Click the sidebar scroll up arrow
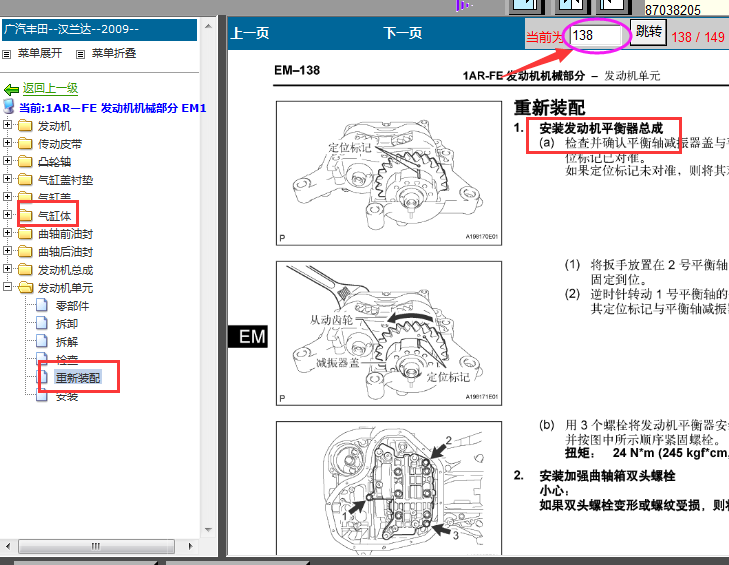Viewport: 729px width, 565px height. [x=208, y=27]
